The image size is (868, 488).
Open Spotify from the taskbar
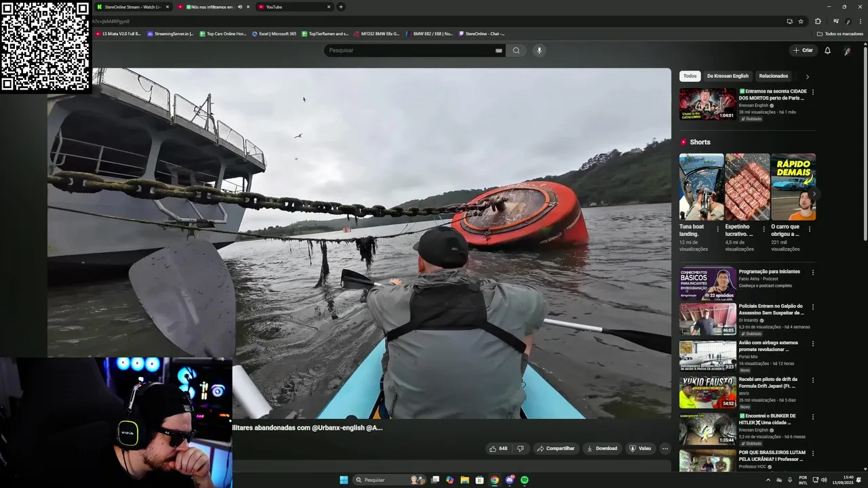pyautogui.click(x=525, y=480)
